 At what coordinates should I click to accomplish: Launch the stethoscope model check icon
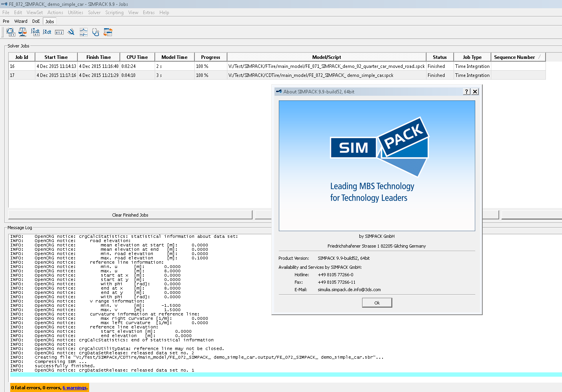(95, 32)
